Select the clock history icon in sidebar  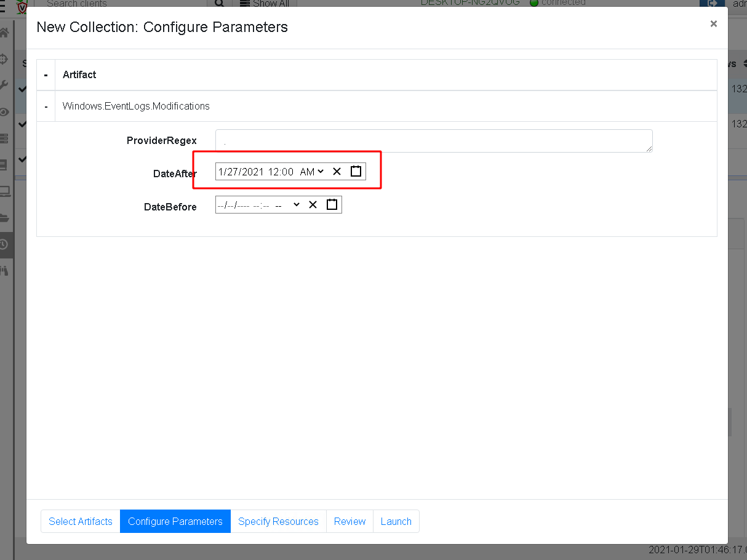coord(4,244)
